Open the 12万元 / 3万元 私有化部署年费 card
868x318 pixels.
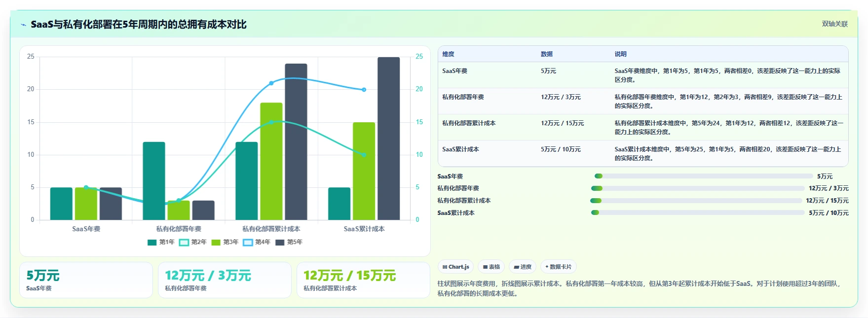pyautogui.click(x=225, y=280)
